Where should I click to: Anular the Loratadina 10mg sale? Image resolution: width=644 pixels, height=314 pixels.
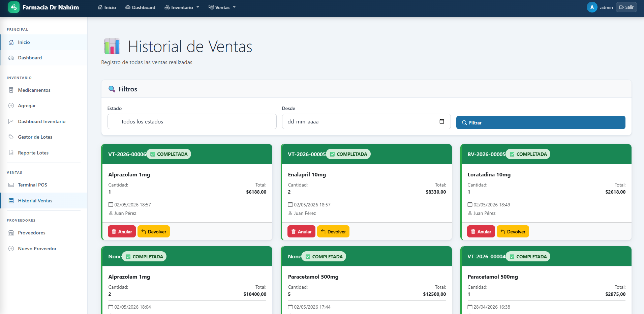click(x=481, y=231)
